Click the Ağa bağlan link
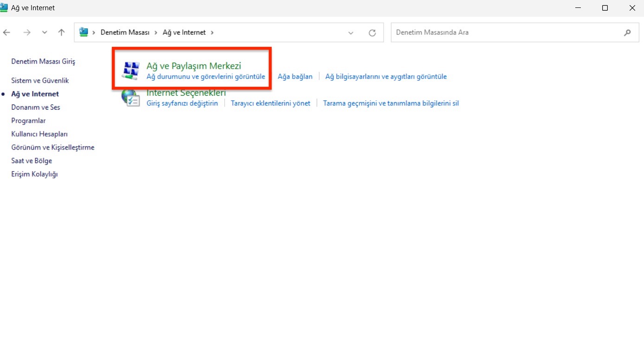Screen dimensions: 644x359 click(295, 76)
